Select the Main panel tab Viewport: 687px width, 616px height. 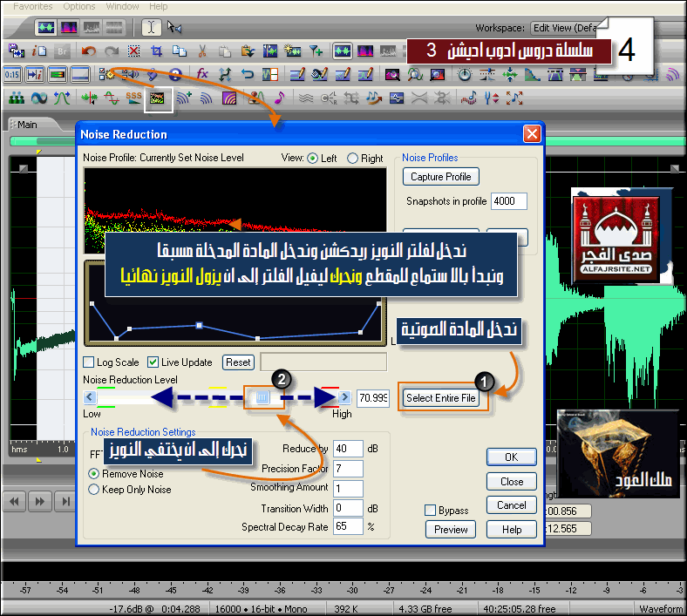point(27,125)
